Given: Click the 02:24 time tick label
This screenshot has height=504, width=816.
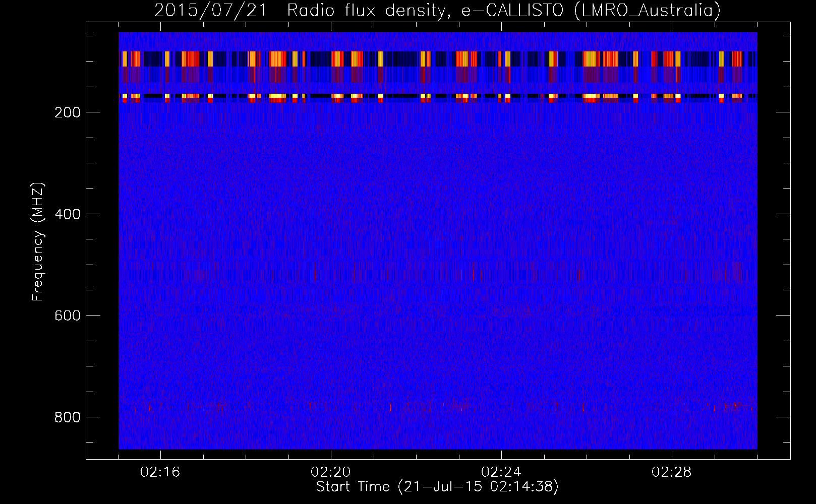Looking at the screenshot, I should point(501,472).
